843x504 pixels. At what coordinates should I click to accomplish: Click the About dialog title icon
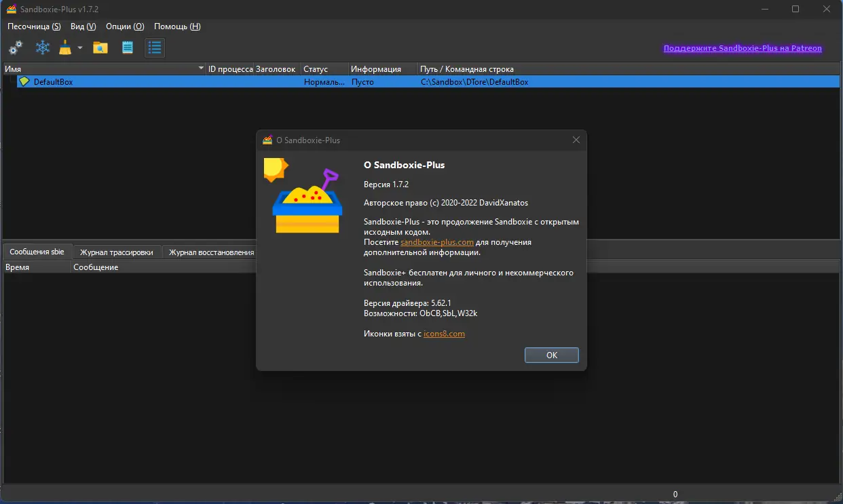[267, 140]
